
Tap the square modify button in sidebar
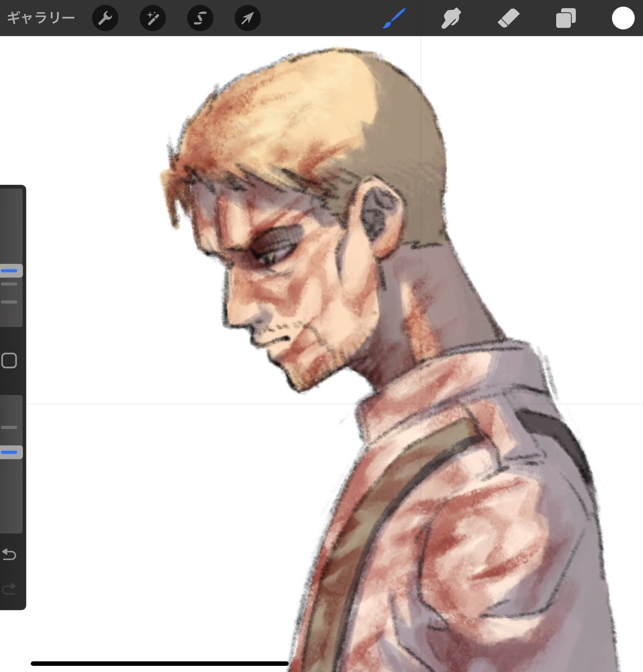[x=9, y=361]
